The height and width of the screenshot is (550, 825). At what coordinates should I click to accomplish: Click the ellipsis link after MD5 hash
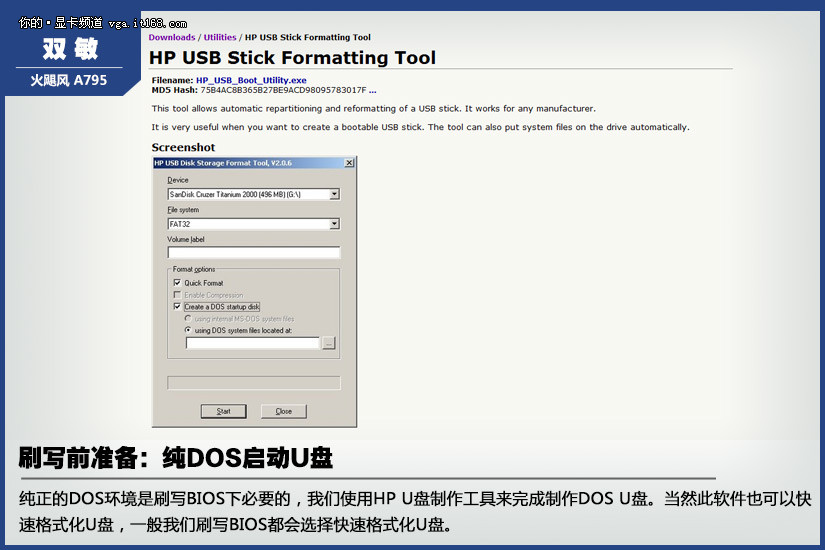pos(373,90)
